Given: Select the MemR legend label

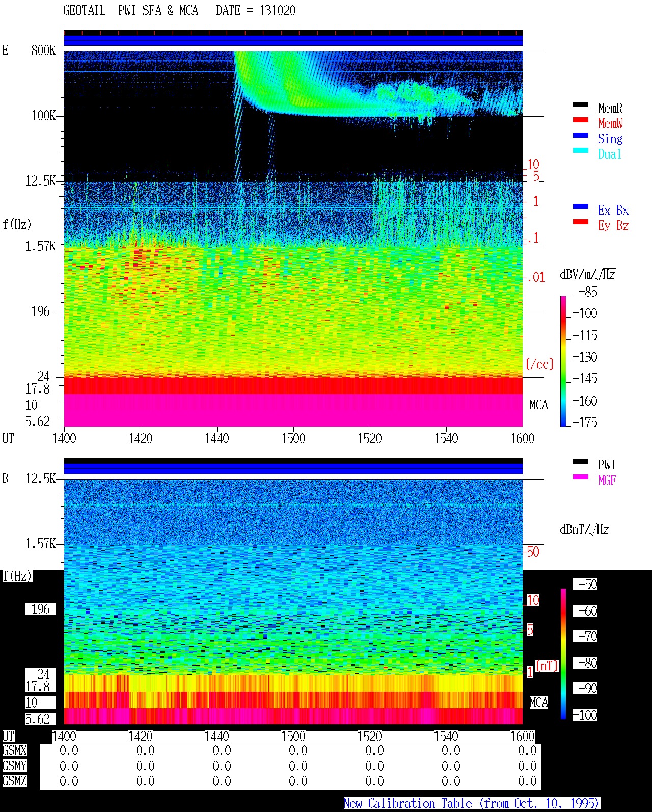Looking at the screenshot, I should (x=610, y=108).
